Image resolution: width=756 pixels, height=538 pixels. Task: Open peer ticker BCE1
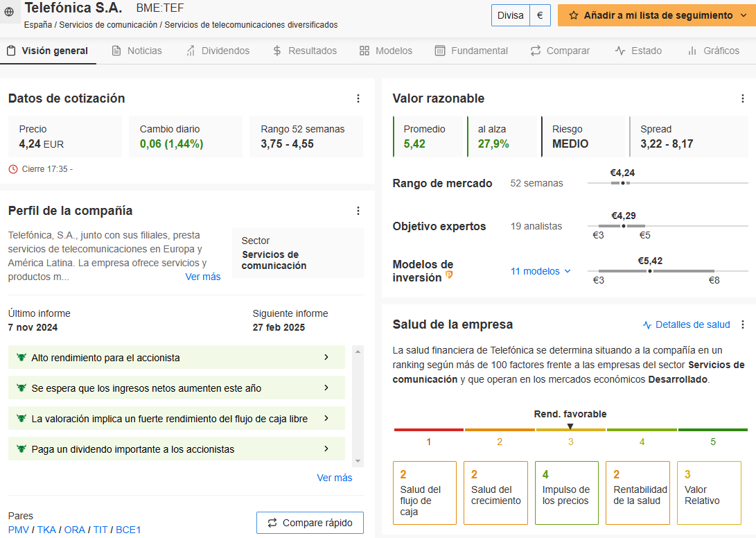(x=128, y=530)
